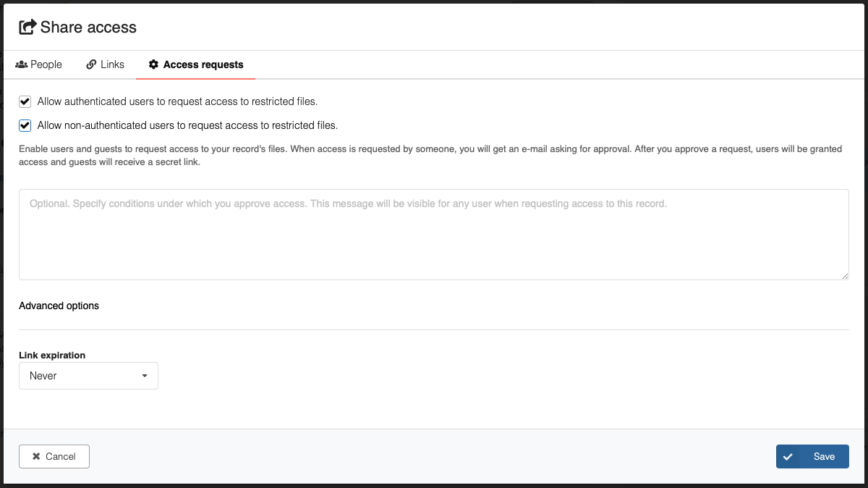
Task: Save the access request settings
Action: [812, 456]
